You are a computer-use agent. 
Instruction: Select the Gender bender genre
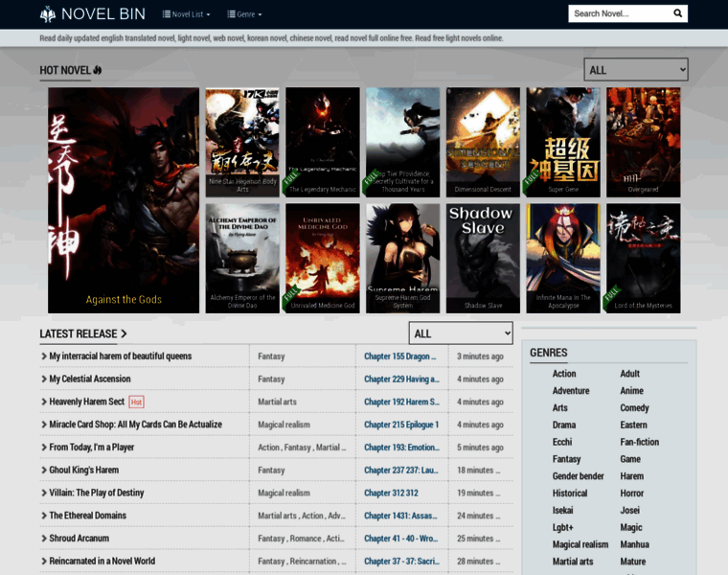coord(578,476)
